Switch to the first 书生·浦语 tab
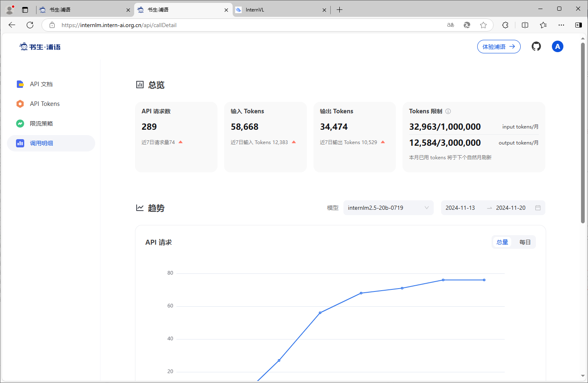 coord(84,10)
